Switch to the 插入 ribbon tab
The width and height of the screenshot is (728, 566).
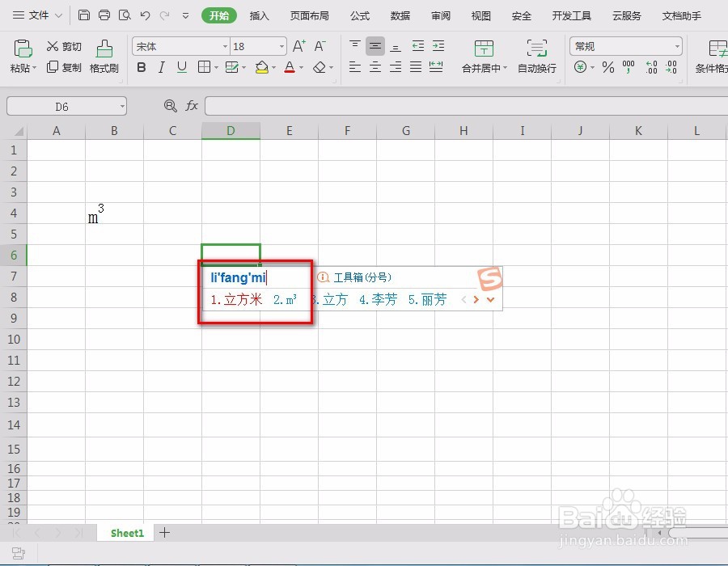[259, 15]
